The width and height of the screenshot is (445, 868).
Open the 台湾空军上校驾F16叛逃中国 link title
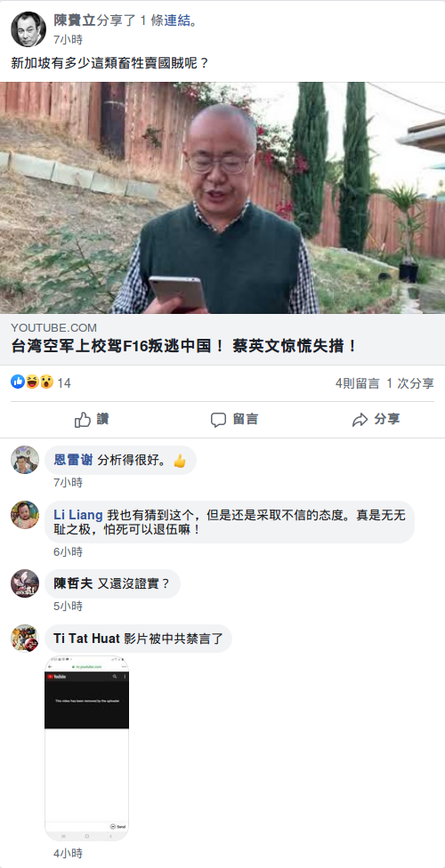point(184,347)
